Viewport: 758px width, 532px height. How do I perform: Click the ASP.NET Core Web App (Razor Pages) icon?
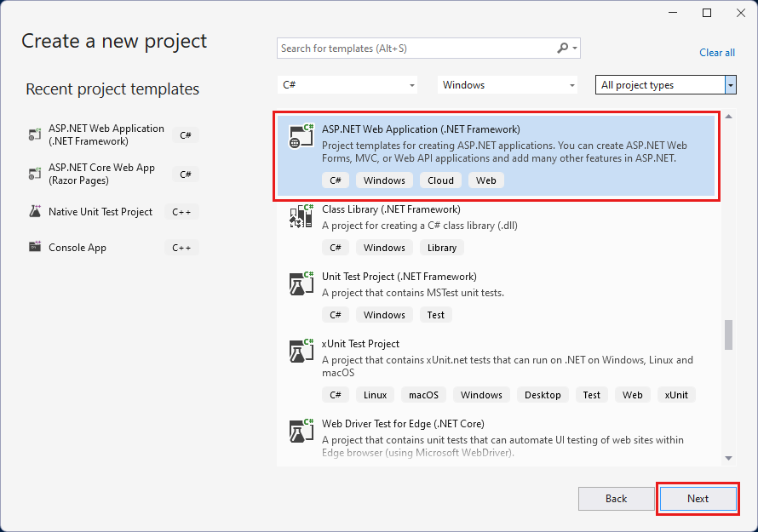click(34, 174)
